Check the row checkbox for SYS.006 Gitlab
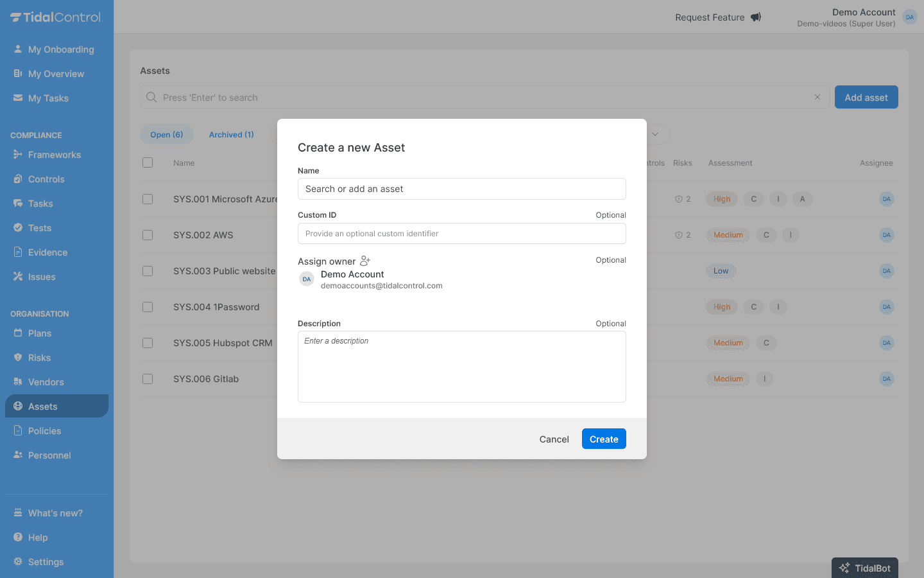The height and width of the screenshot is (578, 924). (148, 379)
